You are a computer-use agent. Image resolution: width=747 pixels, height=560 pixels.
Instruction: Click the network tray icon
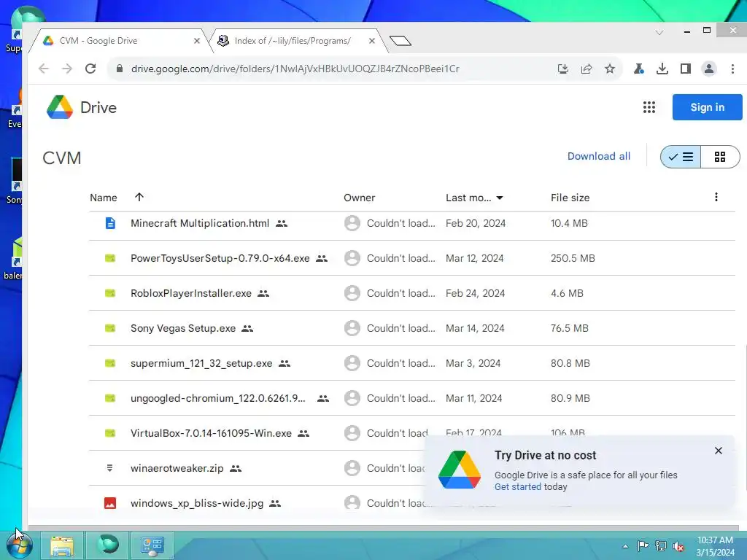661,545
